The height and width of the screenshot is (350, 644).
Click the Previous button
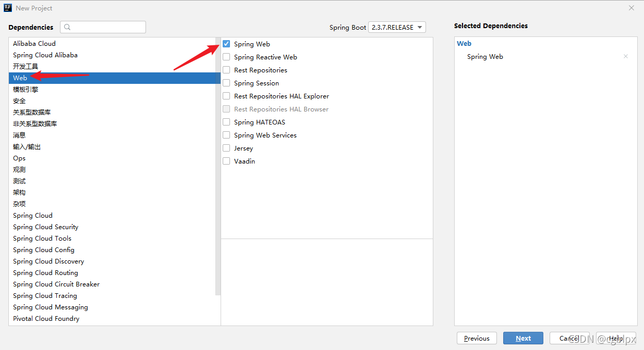pos(477,338)
